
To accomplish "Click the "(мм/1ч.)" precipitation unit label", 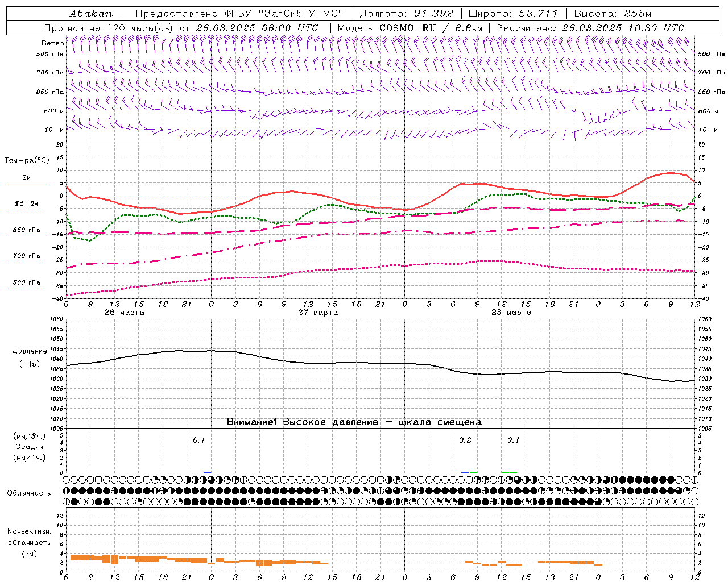I will click(x=30, y=457).
